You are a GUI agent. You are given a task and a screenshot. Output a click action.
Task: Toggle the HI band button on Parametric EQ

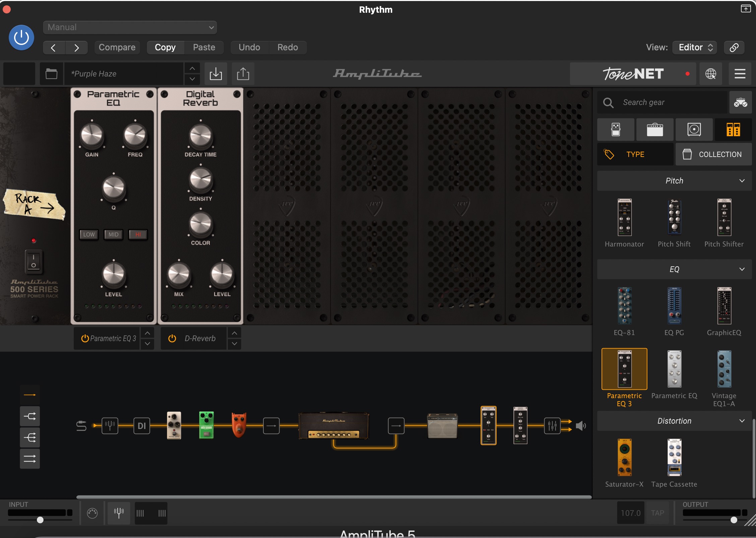(x=138, y=234)
